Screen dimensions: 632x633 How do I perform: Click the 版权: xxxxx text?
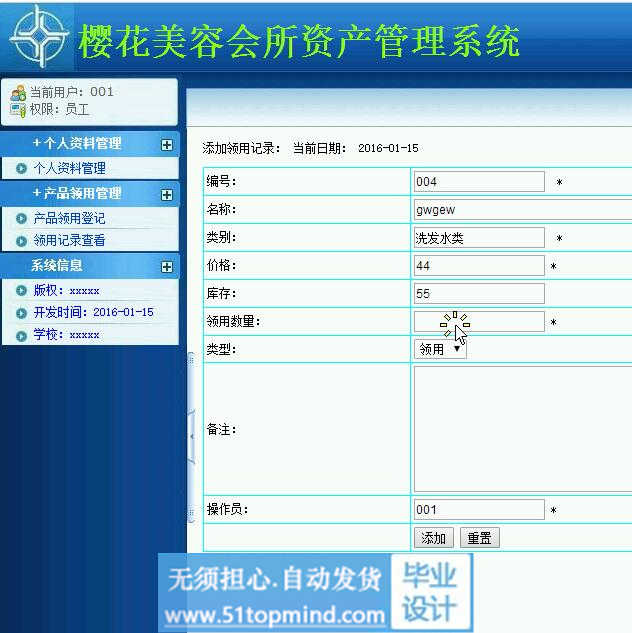tap(66, 291)
